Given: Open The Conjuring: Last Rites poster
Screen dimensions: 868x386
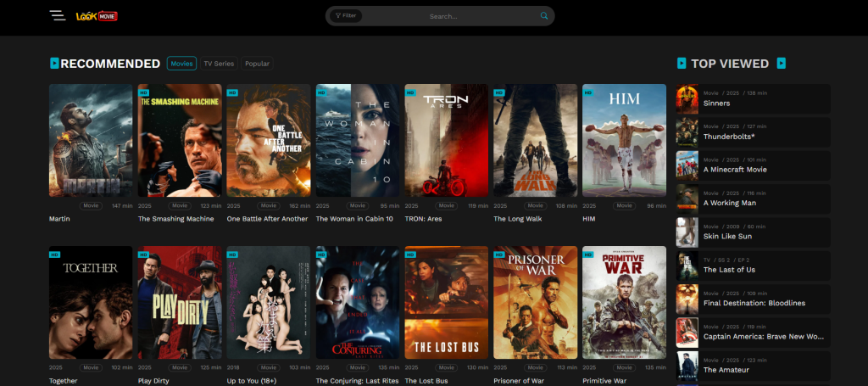Looking at the screenshot, I should [x=358, y=303].
